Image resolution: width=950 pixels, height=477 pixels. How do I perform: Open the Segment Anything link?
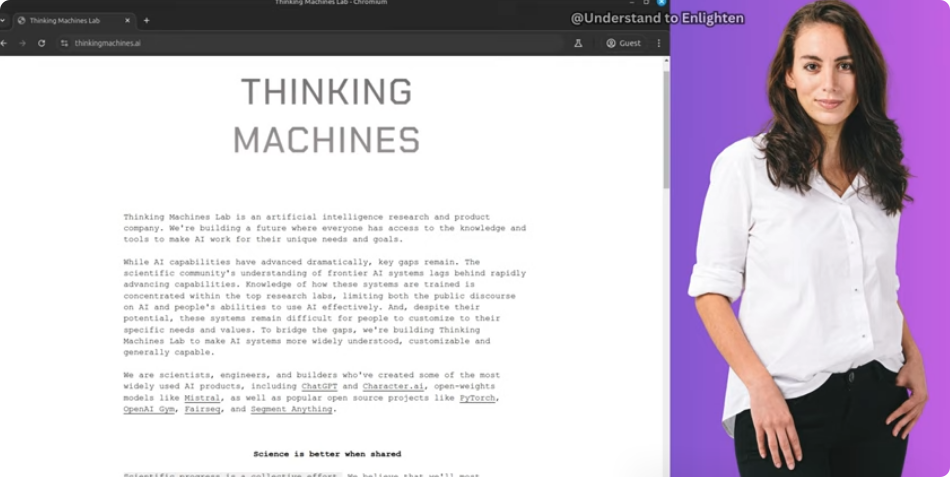click(293, 409)
